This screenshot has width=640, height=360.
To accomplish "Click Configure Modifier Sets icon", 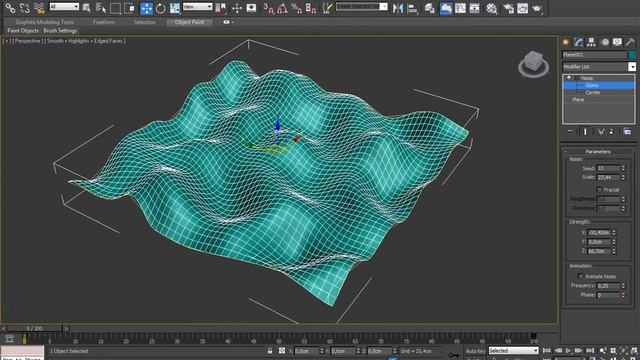I will [627, 131].
